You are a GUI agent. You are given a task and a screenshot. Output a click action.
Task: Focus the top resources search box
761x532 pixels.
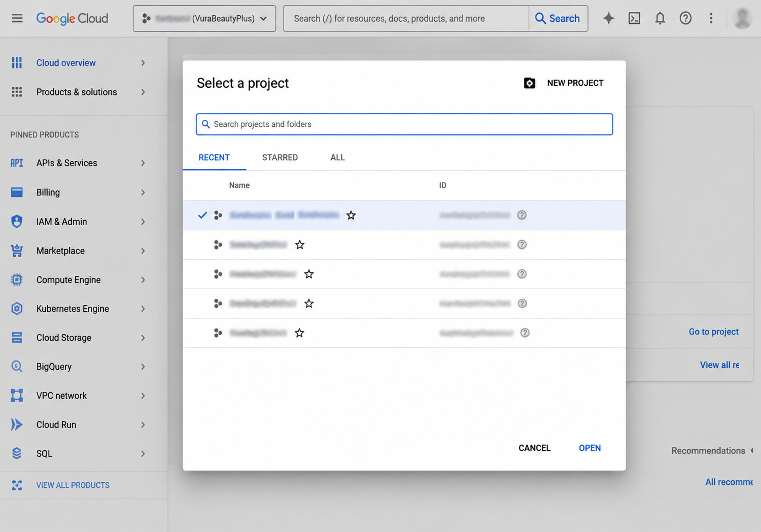click(406, 19)
